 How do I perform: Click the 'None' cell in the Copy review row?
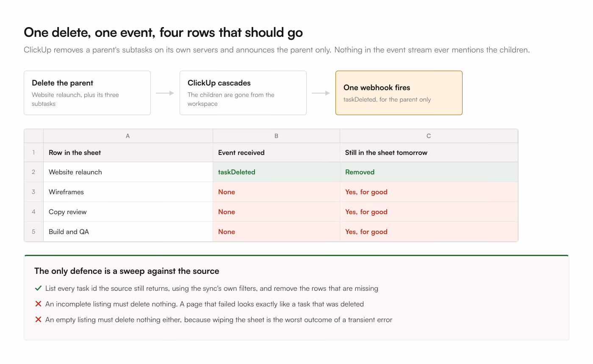[276, 212]
